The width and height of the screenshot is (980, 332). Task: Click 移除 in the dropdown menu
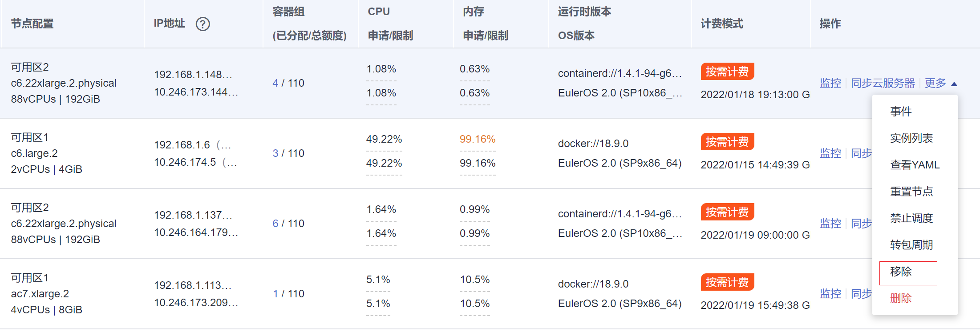(x=901, y=272)
